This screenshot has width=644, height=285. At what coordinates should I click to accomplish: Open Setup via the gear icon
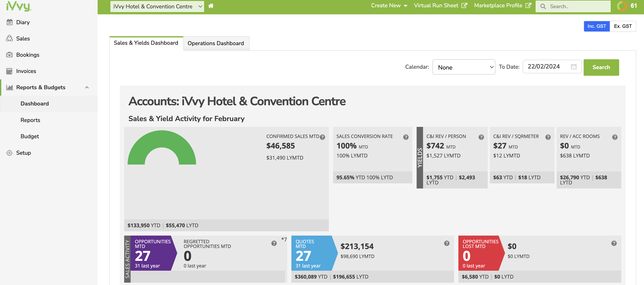pyautogui.click(x=9, y=153)
